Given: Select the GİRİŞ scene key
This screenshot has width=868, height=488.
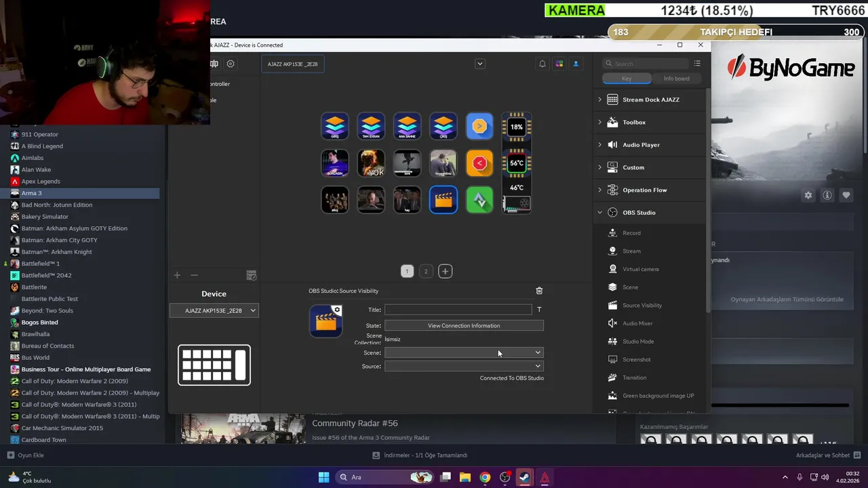Looking at the screenshot, I should 334,126.
